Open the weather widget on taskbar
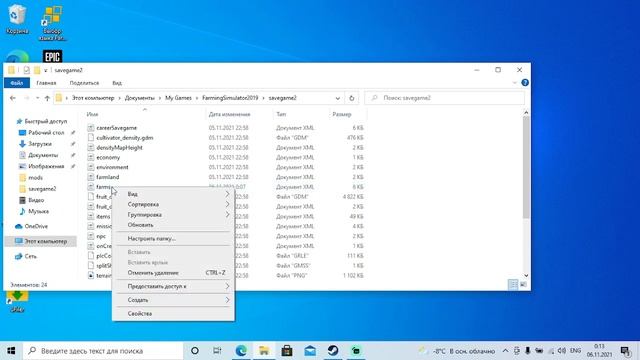640x360 pixels. point(457,351)
